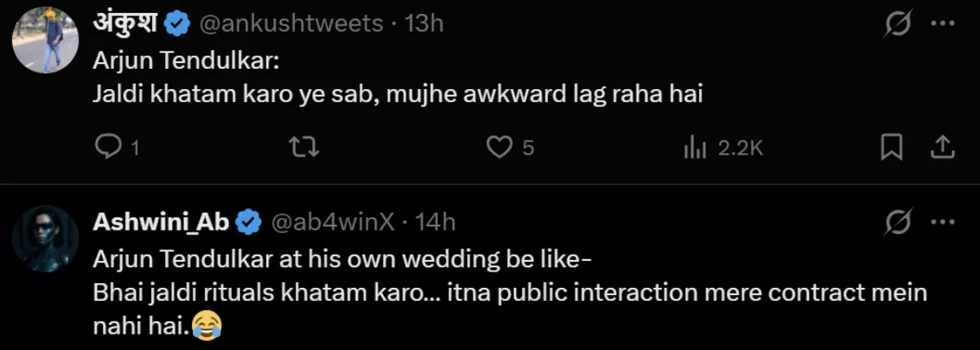Click the Ashwini_Ab display name
Viewport: 980px width, 350px height.
coord(162,221)
